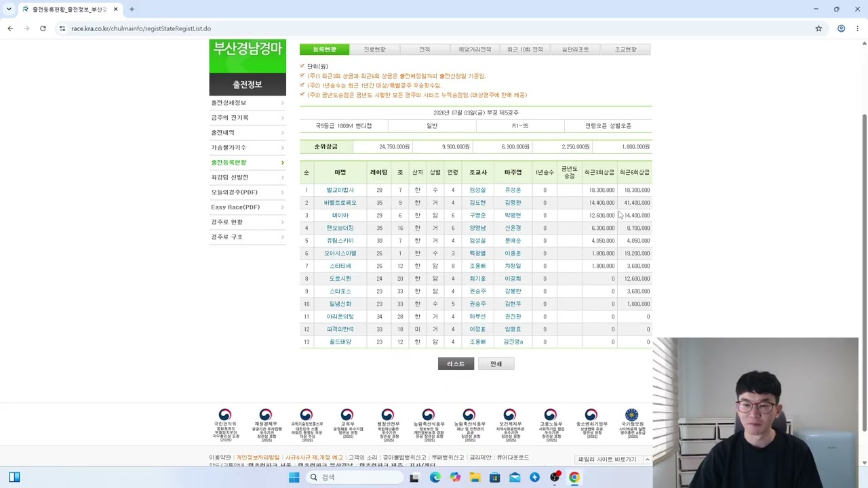The height and width of the screenshot is (488, 868).
Task: Go back using the browser back arrow
Action: pos(10,28)
